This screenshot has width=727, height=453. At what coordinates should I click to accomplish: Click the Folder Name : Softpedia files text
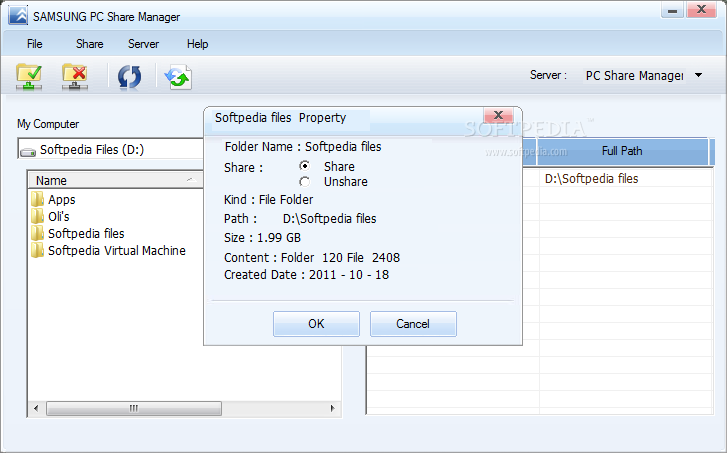[303, 147]
